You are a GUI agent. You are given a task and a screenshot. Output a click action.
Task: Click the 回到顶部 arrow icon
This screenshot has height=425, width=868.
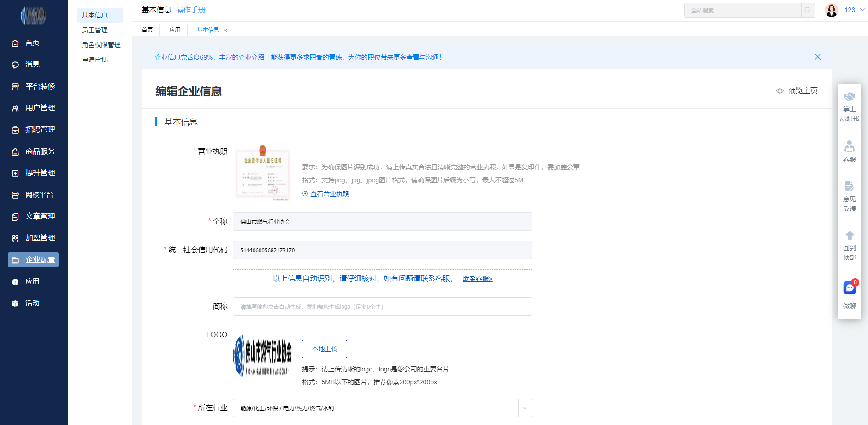(x=850, y=235)
